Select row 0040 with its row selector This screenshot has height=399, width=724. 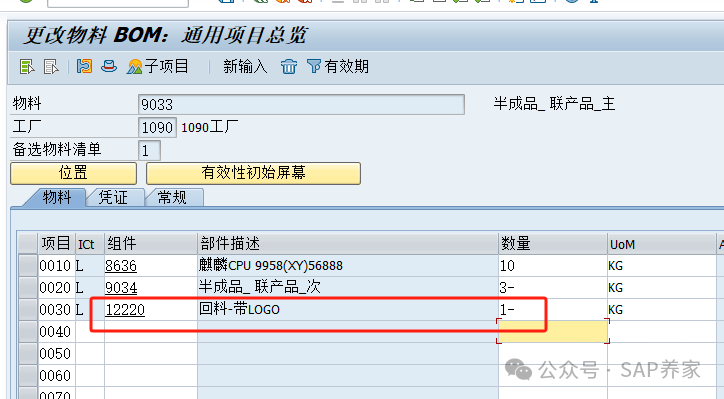pyautogui.click(x=28, y=332)
